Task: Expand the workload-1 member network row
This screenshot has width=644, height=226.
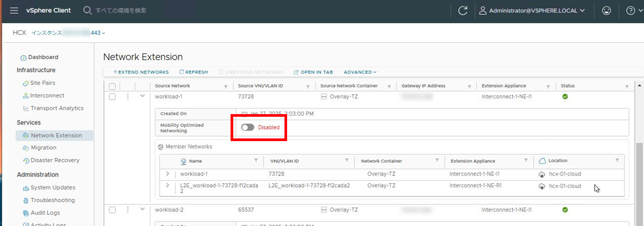Action: pos(167,174)
